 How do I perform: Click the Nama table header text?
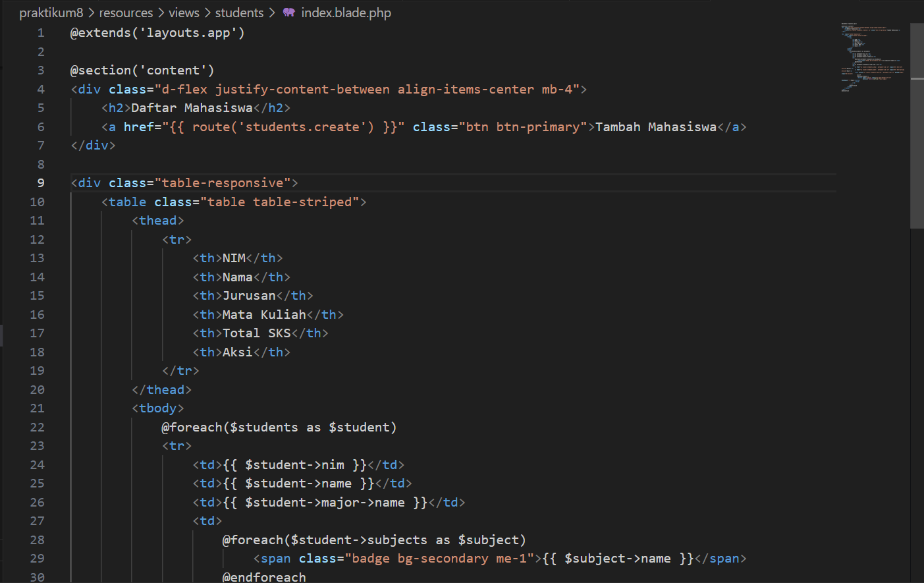tap(237, 277)
